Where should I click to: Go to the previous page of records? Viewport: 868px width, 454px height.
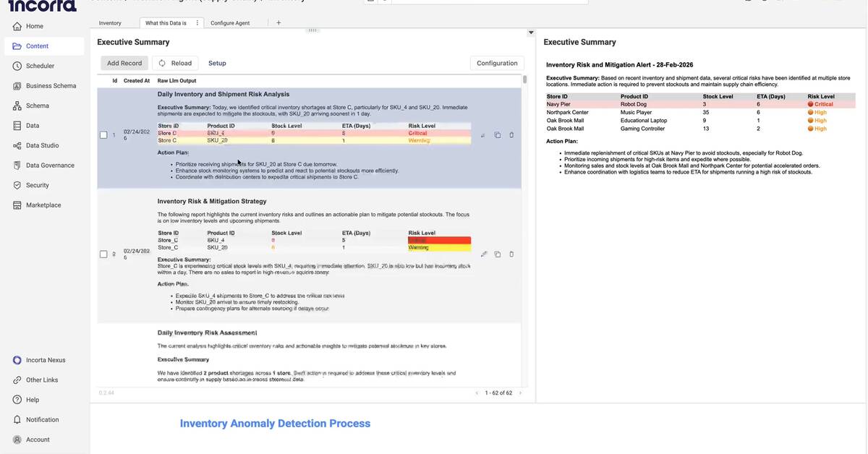click(477, 393)
